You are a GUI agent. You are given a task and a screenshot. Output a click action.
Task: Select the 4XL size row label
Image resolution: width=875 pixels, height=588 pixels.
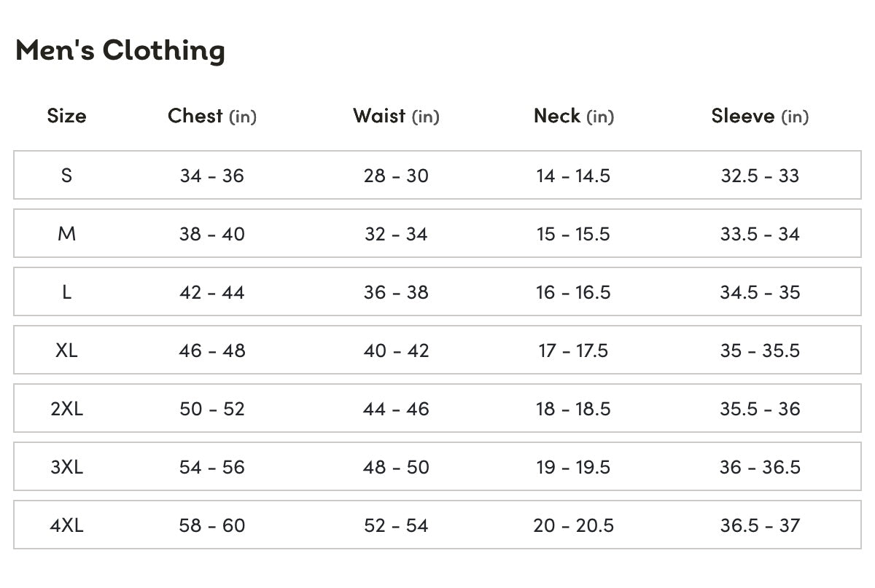click(66, 525)
